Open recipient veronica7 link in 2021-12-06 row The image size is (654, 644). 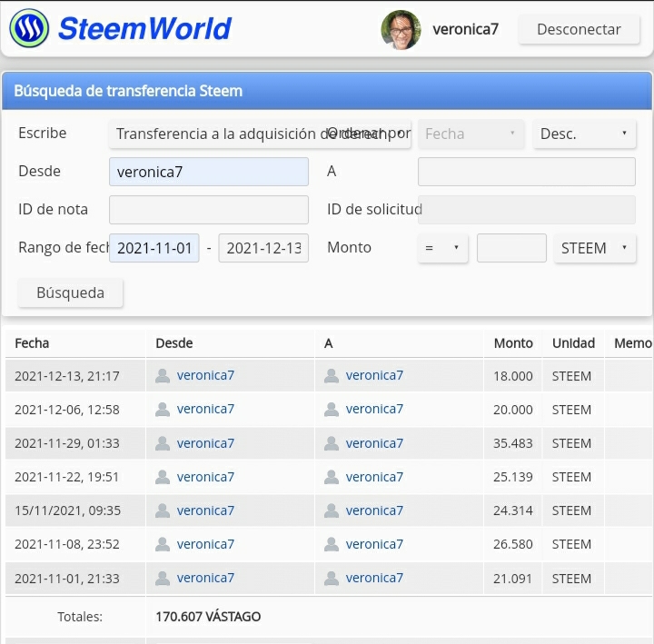click(374, 409)
